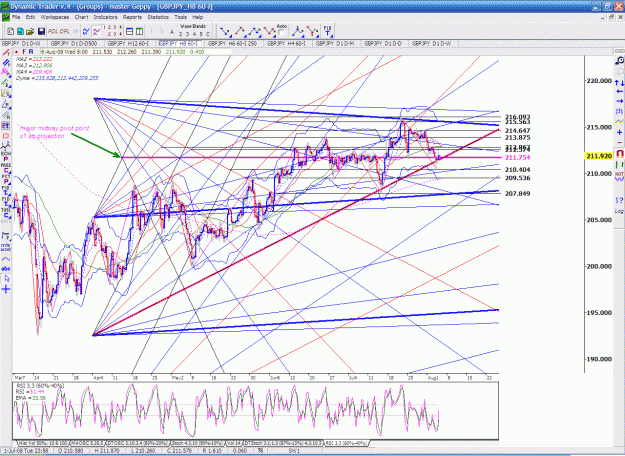This screenshot has width=625, height=456.
Task: Click the two-point down swing tool icon
Action: click(x=225, y=31)
